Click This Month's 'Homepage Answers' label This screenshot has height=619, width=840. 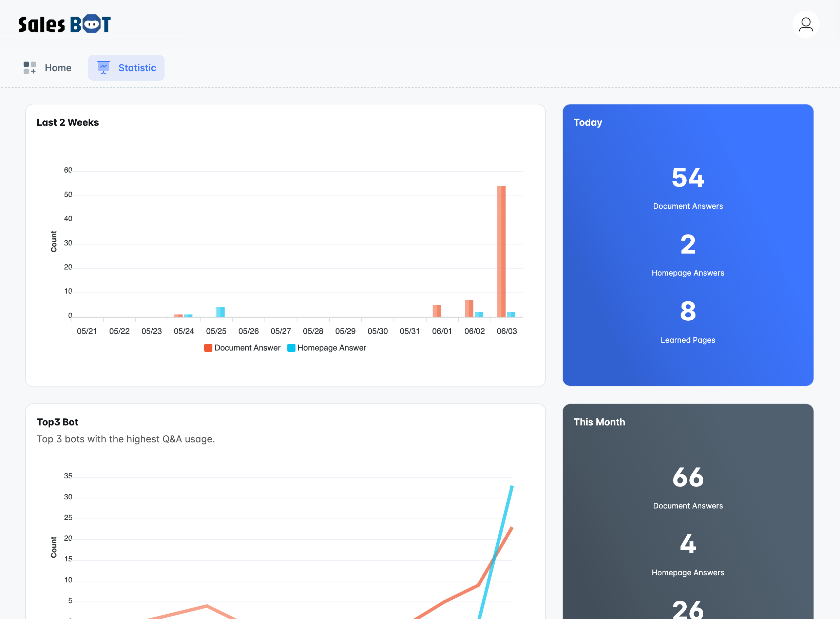point(688,573)
